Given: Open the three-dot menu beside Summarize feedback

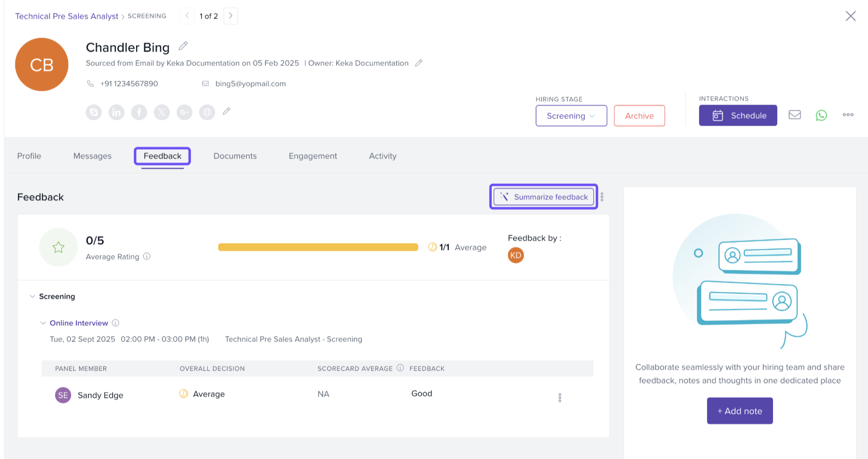Looking at the screenshot, I should [602, 197].
